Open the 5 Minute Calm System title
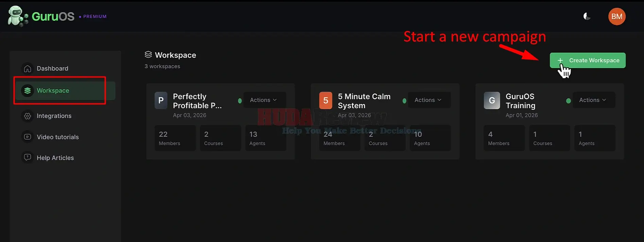Viewport: 644px width, 242px height. pos(364,101)
